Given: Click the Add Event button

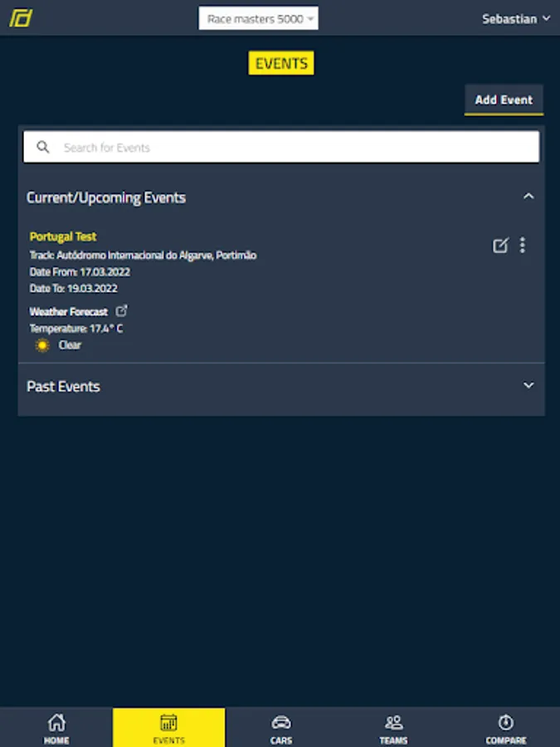Looking at the screenshot, I should click(x=504, y=100).
